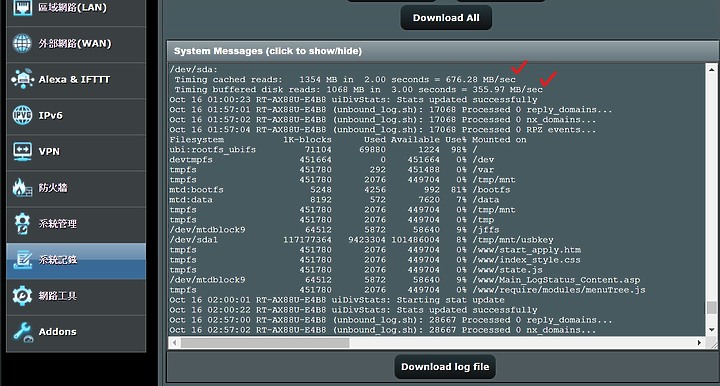Click the horizontal scroll right arrow
The image size is (720, 386).
pos(699,343)
